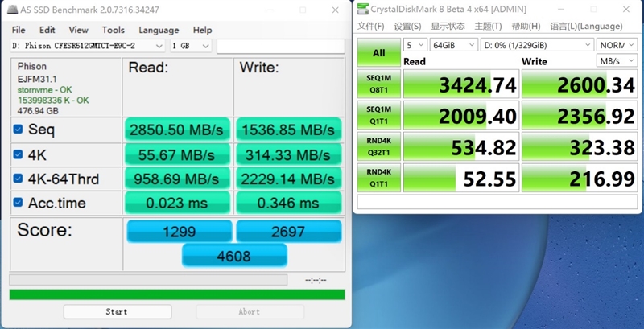Click the Start button in AS SSD
Screen dimensions: 644x329
(x=117, y=312)
